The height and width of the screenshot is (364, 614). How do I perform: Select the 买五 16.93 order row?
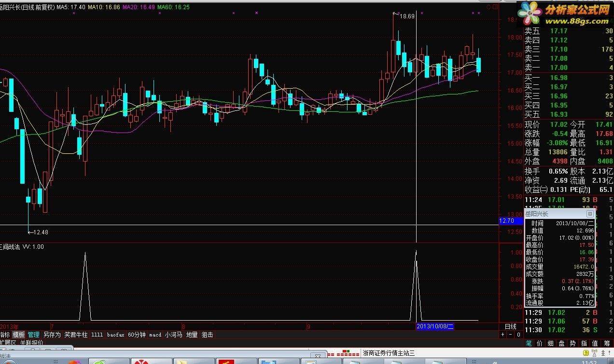tap(569, 114)
